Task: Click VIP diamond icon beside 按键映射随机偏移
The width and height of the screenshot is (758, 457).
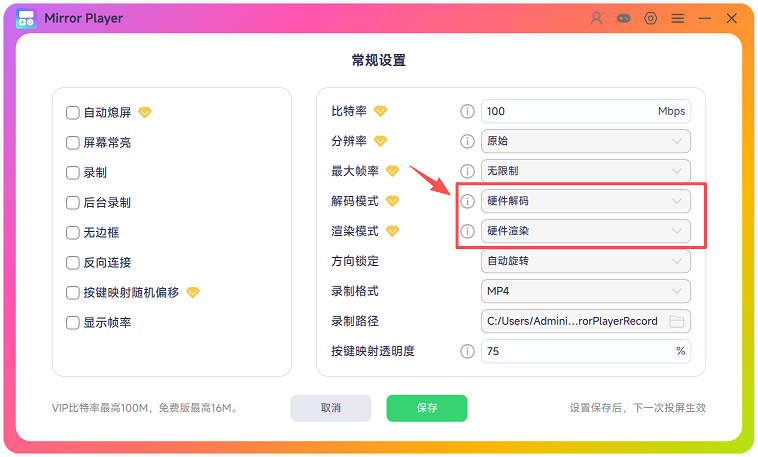Action: click(193, 293)
